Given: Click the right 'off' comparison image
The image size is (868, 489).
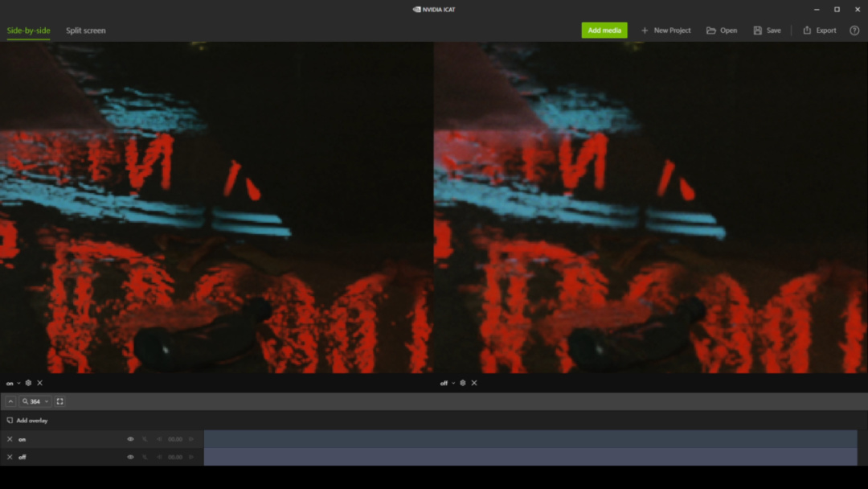Looking at the screenshot, I should (x=651, y=208).
